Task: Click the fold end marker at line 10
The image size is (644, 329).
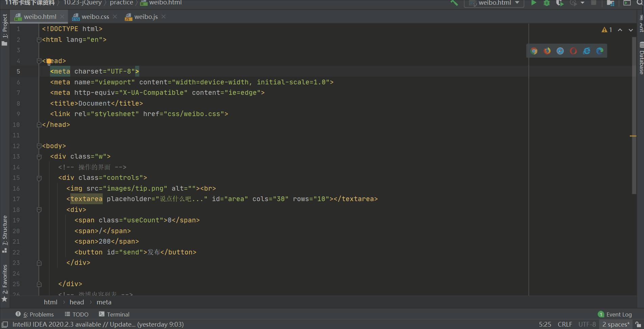Action: coord(39,125)
